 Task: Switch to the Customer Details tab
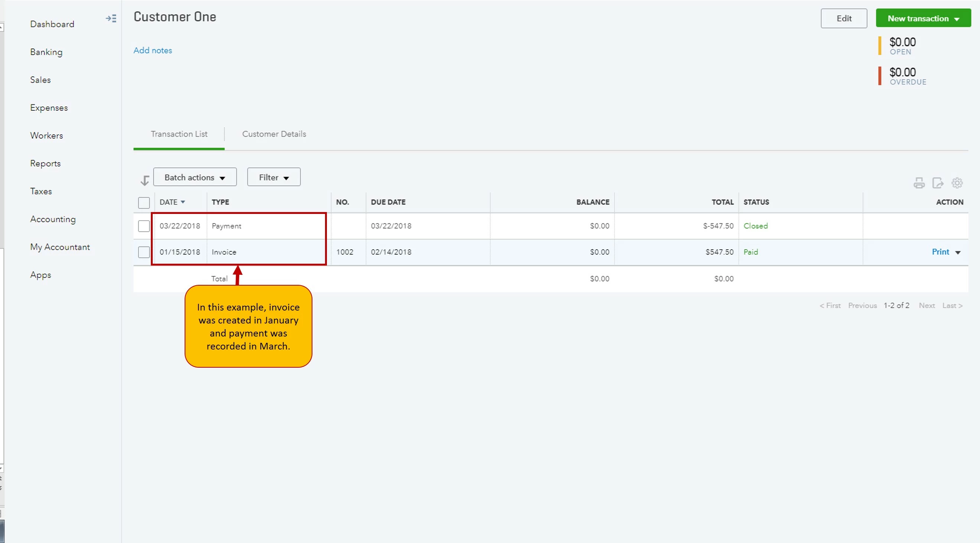(x=274, y=134)
